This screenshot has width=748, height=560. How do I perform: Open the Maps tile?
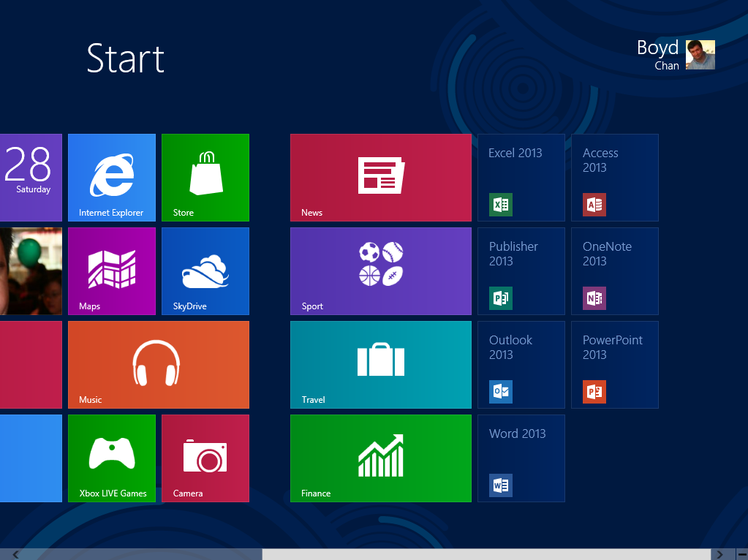(x=112, y=271)
